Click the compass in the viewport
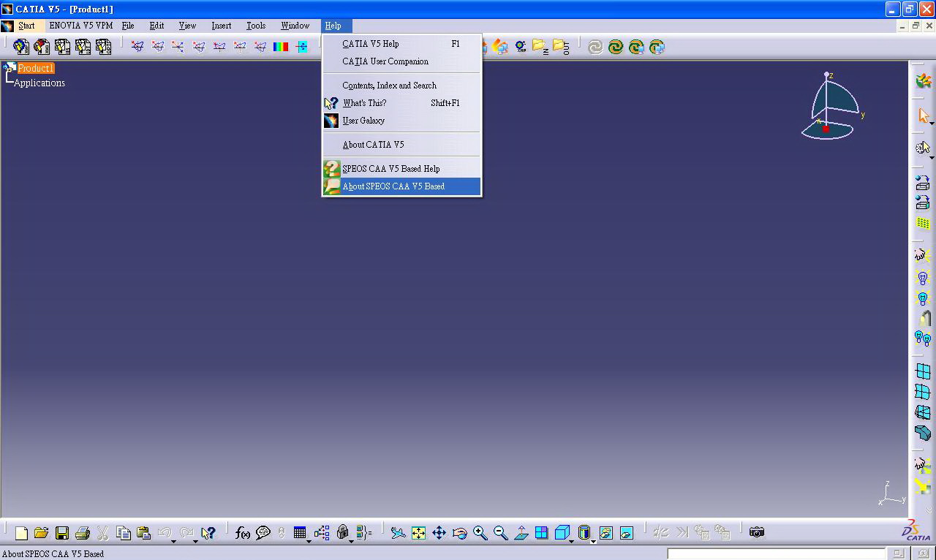The image size is (936, 560). pos(832,107)
